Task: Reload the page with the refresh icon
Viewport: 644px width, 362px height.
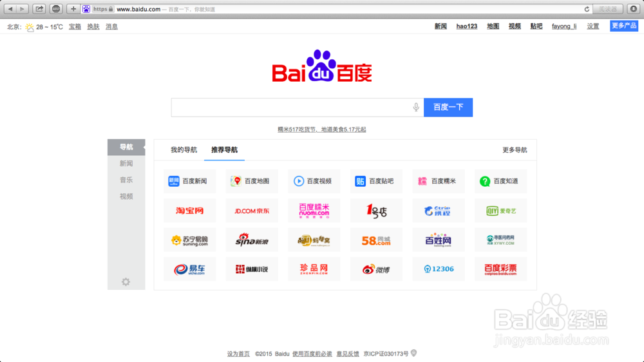Action: coord(587,9)
